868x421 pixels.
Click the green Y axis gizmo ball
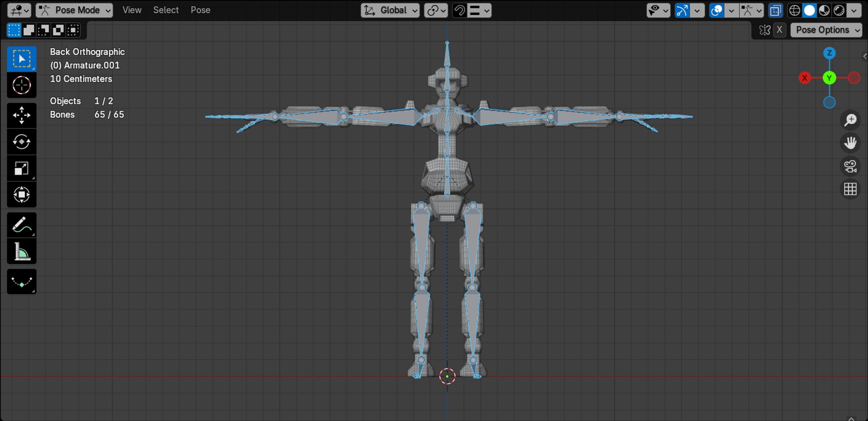(x=829, y=78)
